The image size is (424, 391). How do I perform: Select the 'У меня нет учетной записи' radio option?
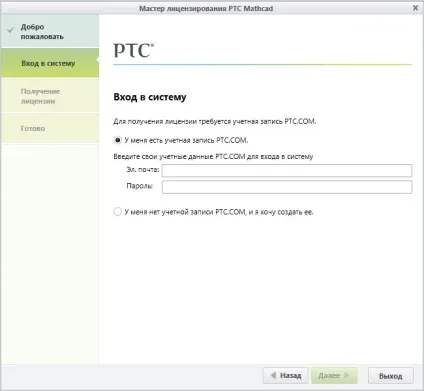point(117,212)
